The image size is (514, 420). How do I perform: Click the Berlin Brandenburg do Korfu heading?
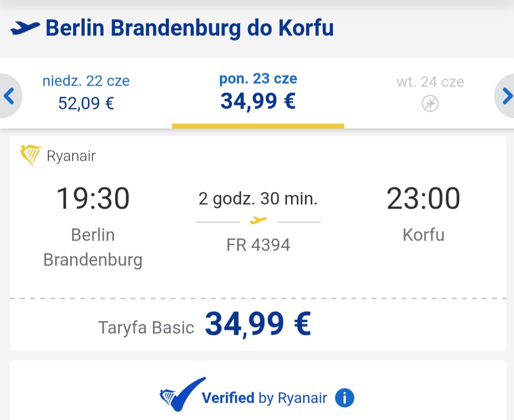[x=189, y=28]
